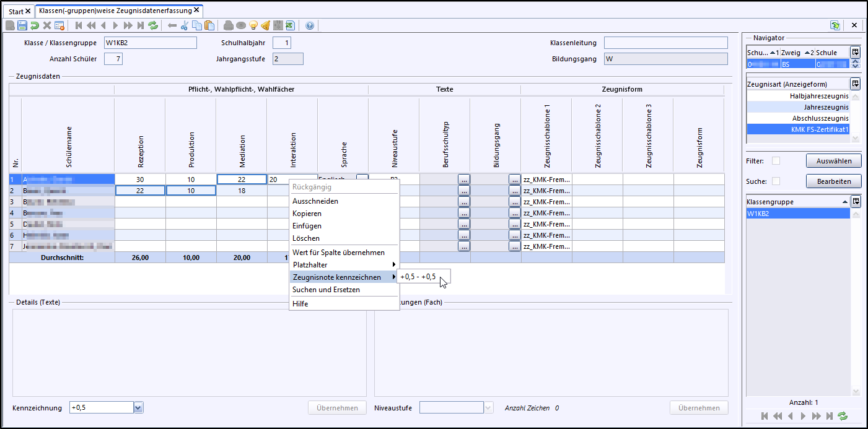Select 'Suchen und Ersetzen' menu entry
The height and width of the screenshot is (429, 868).
[326, 290]
